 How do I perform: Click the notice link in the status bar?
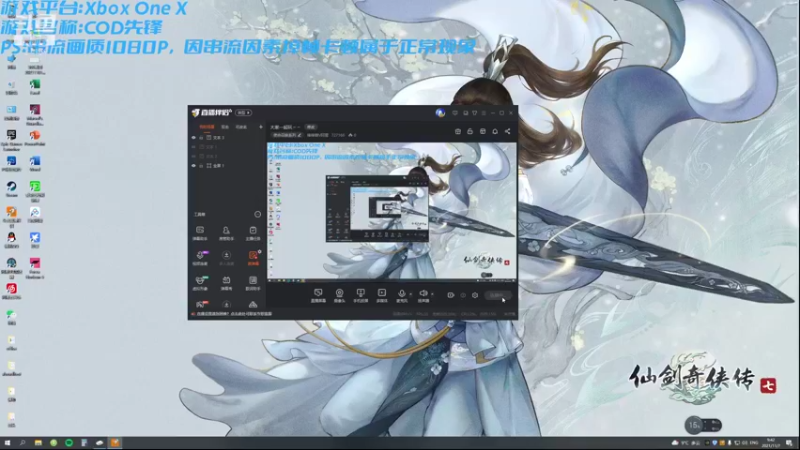[234, 314]
